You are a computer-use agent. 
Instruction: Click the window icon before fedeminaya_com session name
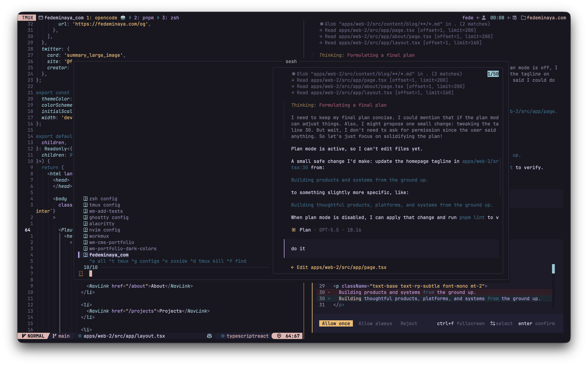(41, 18)
